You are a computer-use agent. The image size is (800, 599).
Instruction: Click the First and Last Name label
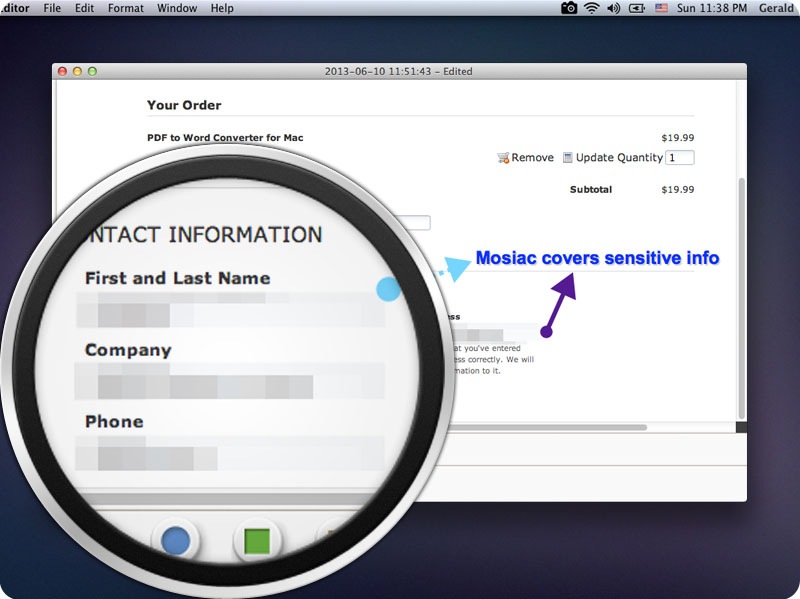tap(178, 278)
